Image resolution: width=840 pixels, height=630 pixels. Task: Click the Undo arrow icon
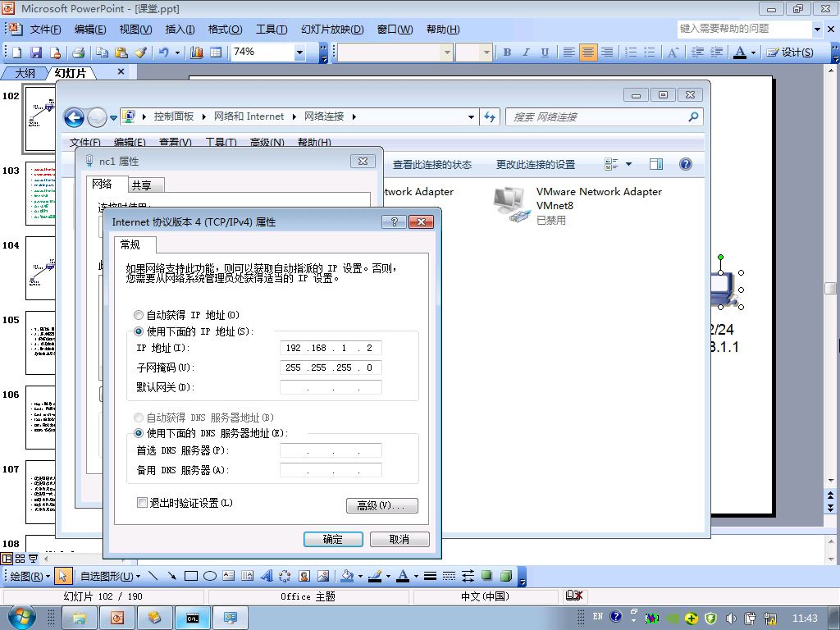(163, 52)
